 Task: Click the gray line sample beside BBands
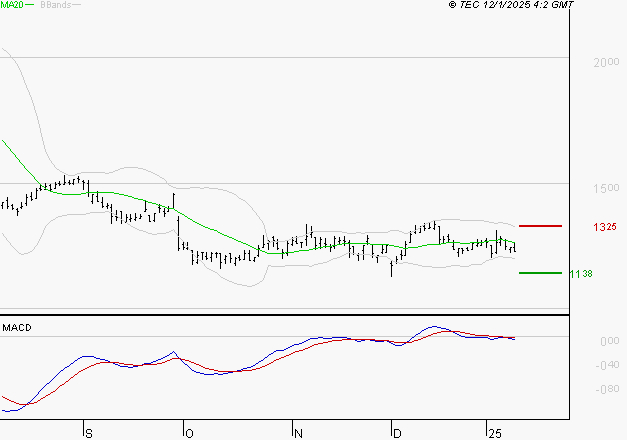(77, 5)
